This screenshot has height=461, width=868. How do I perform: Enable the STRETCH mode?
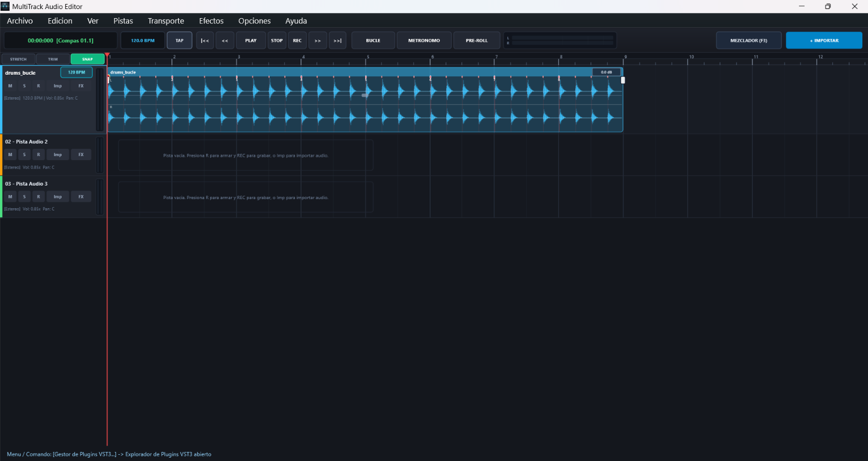pyautogui.click(x=18, y=59)
